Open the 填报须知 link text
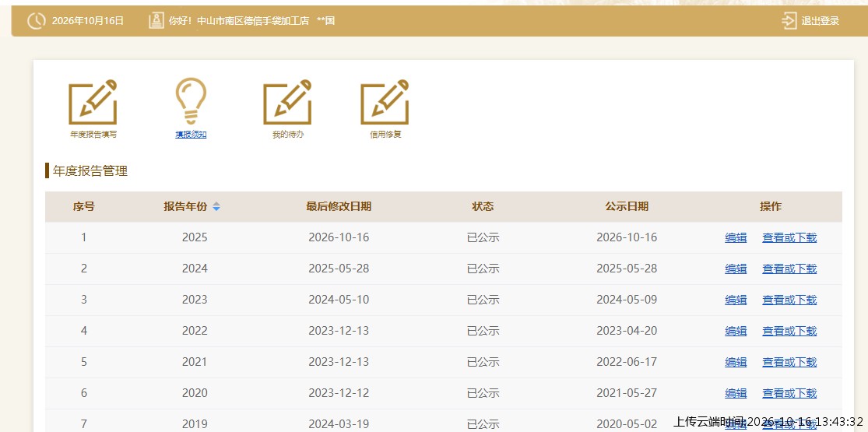 click(x=191, y=135)
